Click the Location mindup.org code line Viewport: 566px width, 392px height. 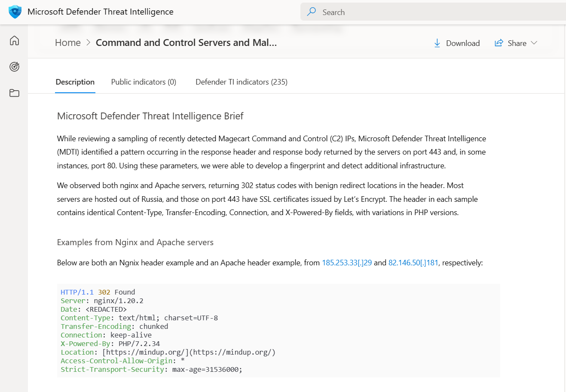(x=168, y=352)
